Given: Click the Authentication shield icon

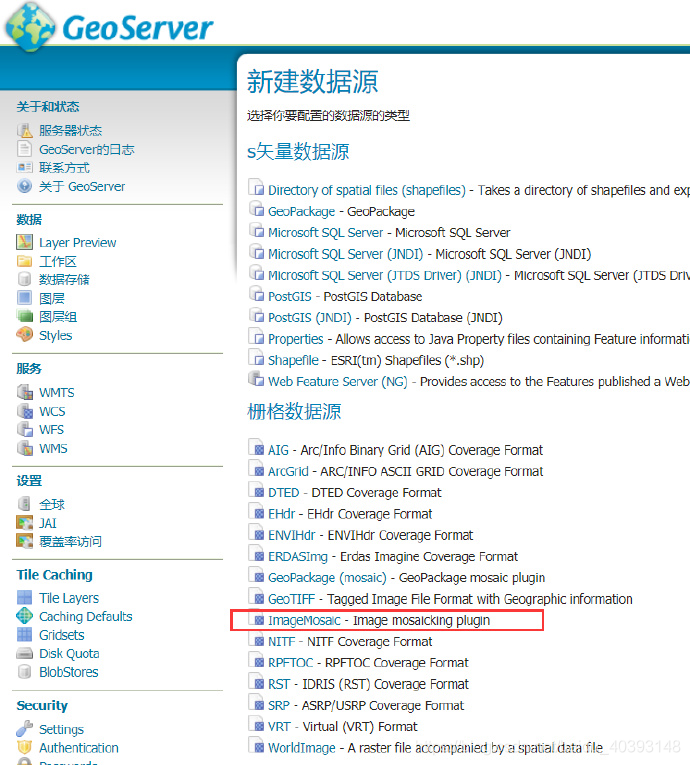Looking at the screenshot, I should pos(24,747).
